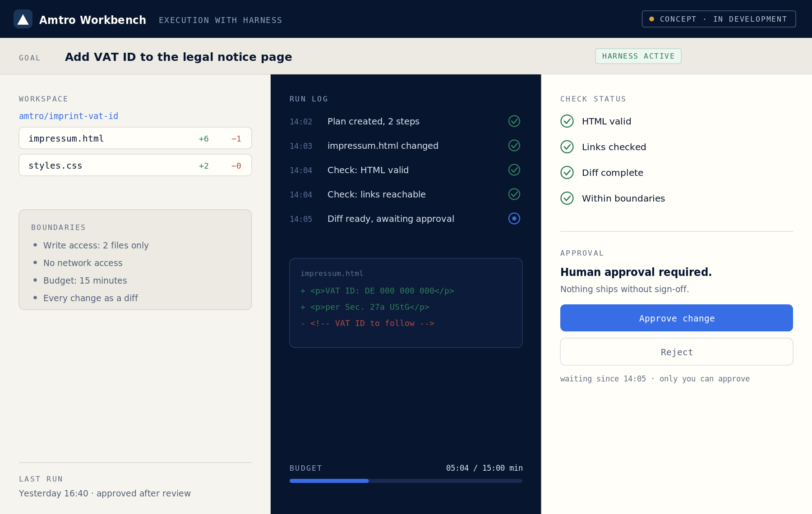Click the 14:05 timestamp in the run log
Viewport: 812px width, 514px height.
(x=301, y=219)
